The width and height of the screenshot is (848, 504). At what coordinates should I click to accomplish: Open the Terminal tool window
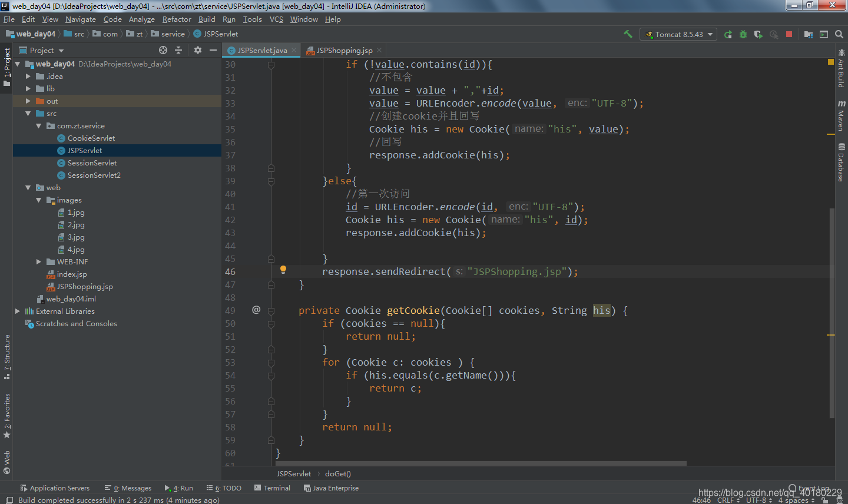pyautogui.click(x=272, y=488)
